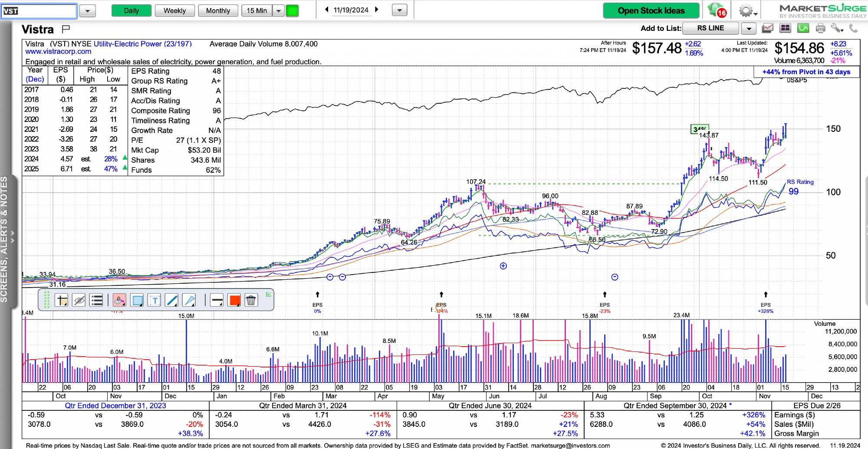868x449 pixels.
Task: Switch to the Daily chart tab
Action: click(132, 10)
